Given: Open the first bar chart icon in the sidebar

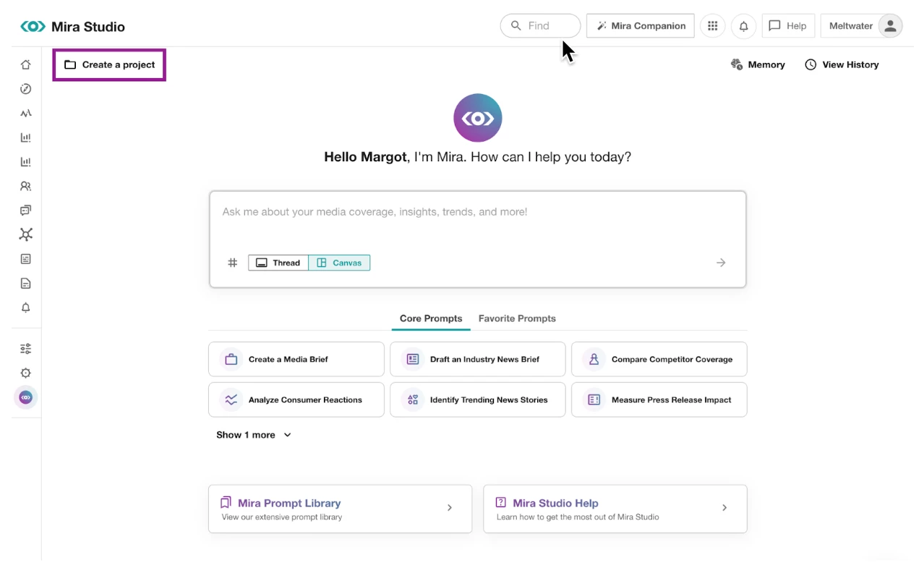Looking at the screenshot, I should [x=26, y=137].
